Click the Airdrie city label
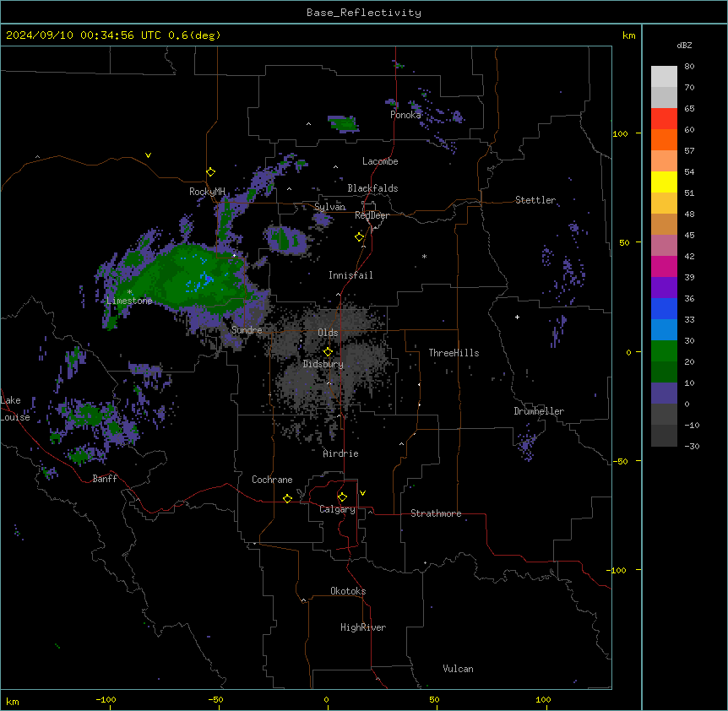 pos(340,453)
